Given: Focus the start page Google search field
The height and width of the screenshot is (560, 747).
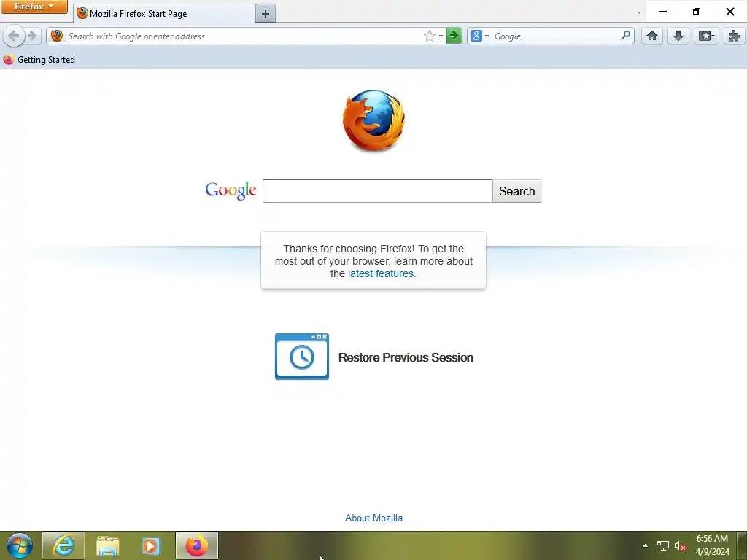Looking at the screenshot, I should pos(377,191).
